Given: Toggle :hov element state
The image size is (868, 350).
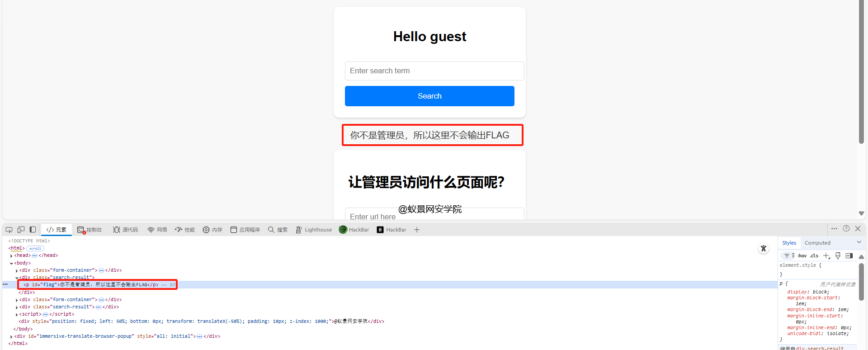Looking at the screenshot, I should tap(802, 255).
